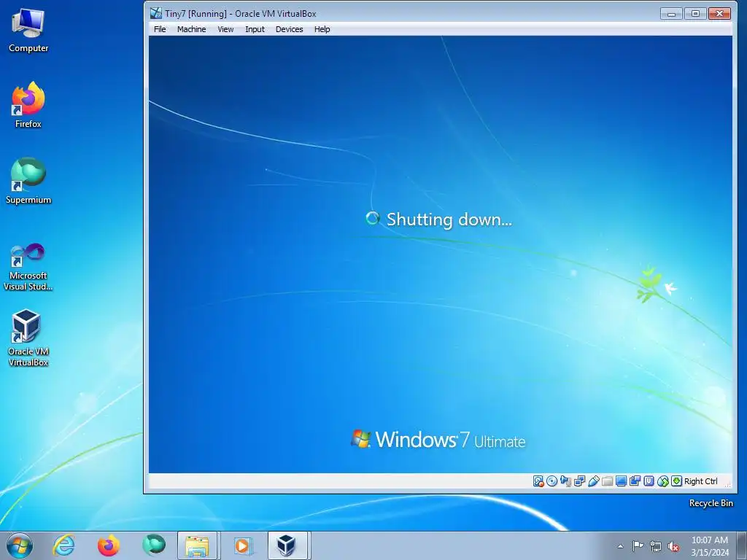This screenshot has width=747, height=560.
Task: Open the Windows Start menu
Action: point(20,545)
